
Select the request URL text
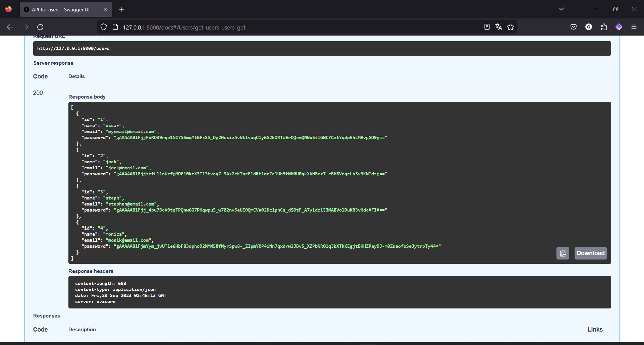click(73, 49)
